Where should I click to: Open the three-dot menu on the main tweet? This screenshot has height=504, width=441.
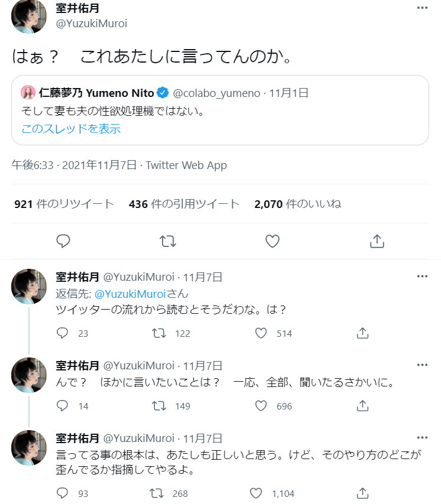point(421,8)
